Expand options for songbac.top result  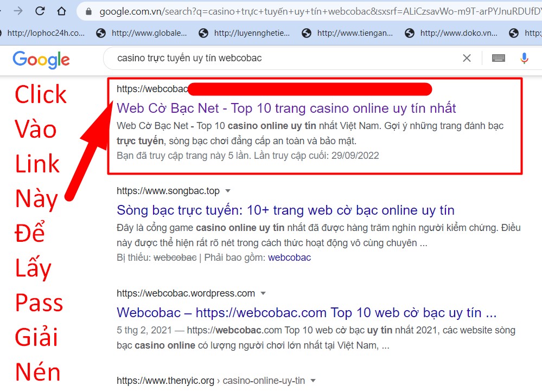[x=228, y=191]
